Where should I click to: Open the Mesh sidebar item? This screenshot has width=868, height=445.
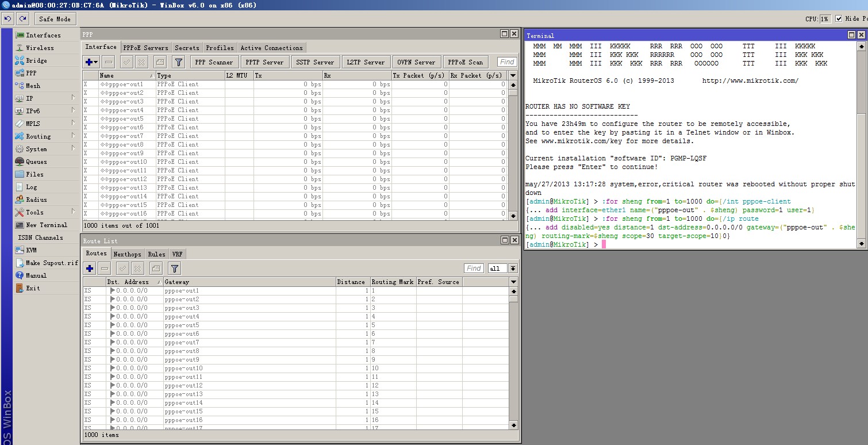[33, 86]
